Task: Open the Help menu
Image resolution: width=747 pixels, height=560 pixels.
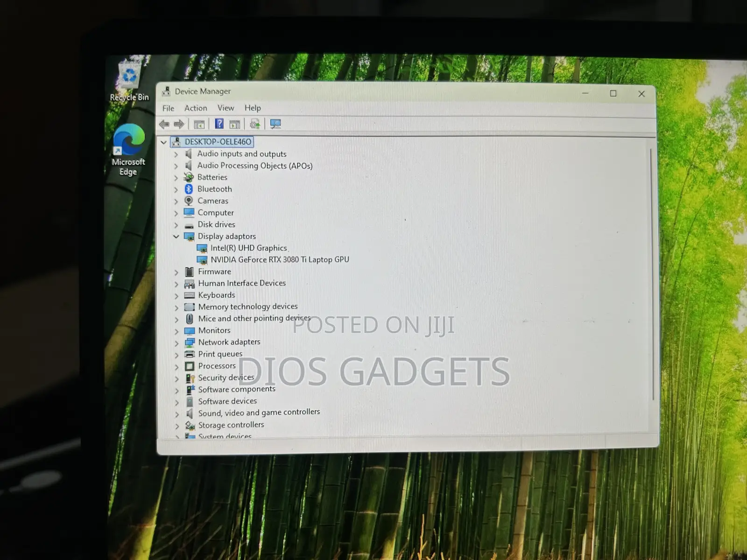Action: click(253, 108)
